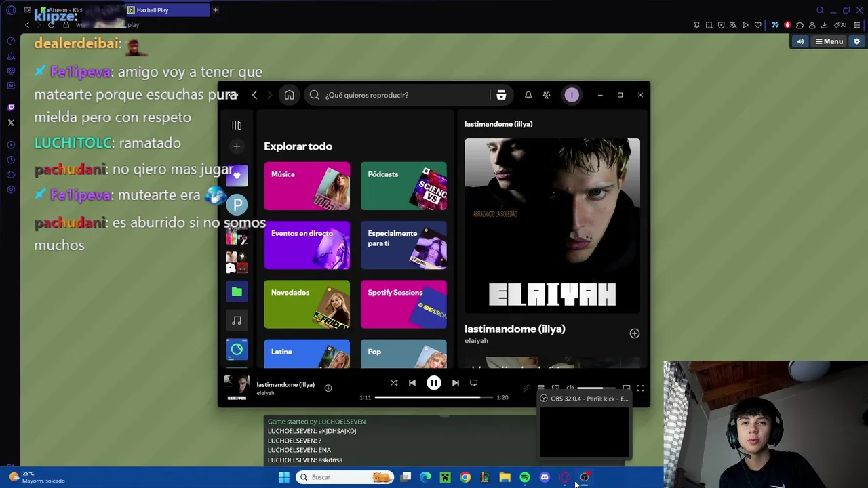Toggle repeat in Spotify player
Viewport: 868px width, 488px height.
coord(474,383)
